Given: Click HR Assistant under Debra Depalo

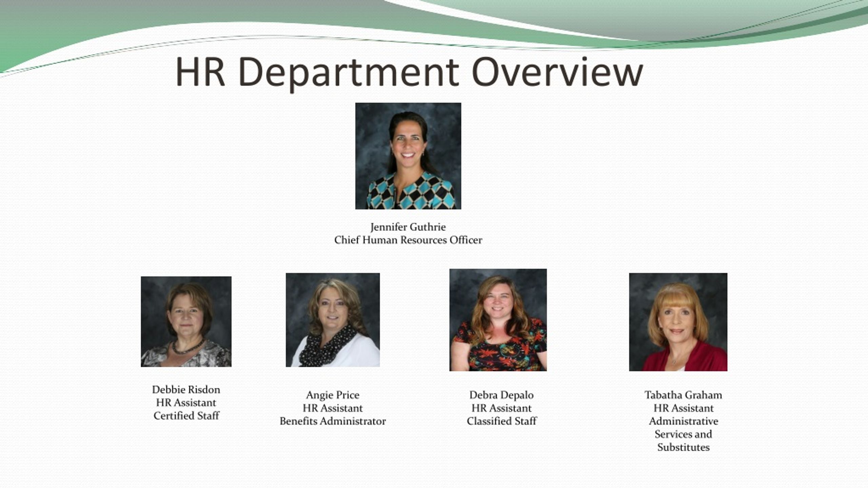Looking at the screenshot, I should [501, 408].
